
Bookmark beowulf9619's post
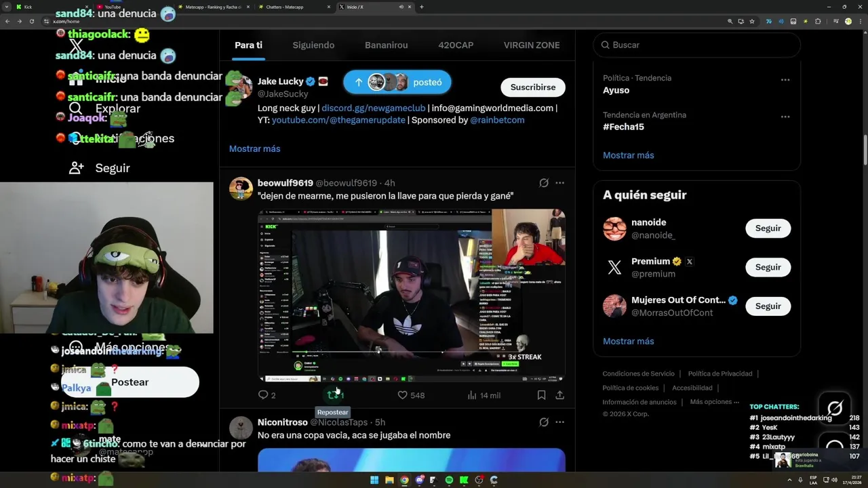pyautogui.click(x=541, y=394)
